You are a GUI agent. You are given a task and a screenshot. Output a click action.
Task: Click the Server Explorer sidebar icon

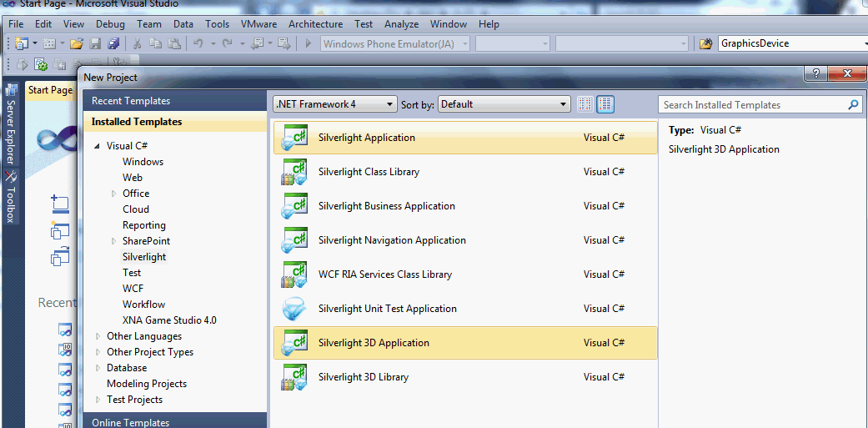(11, 92)
